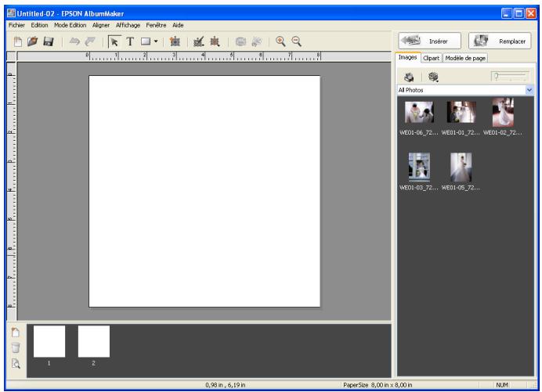Viewport: 542px width, 392px height.
Task: Switch to the Clipart tab
Action: (x=431, y=58)
